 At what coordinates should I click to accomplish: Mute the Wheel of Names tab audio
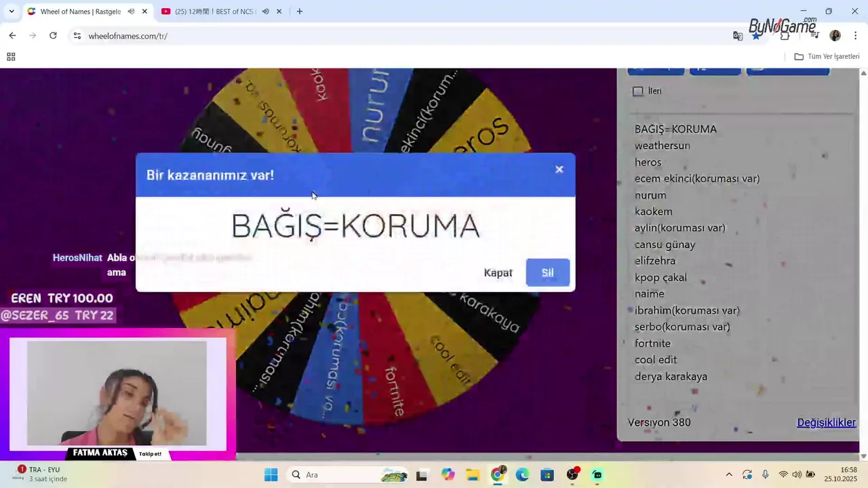tap(131, 12)
